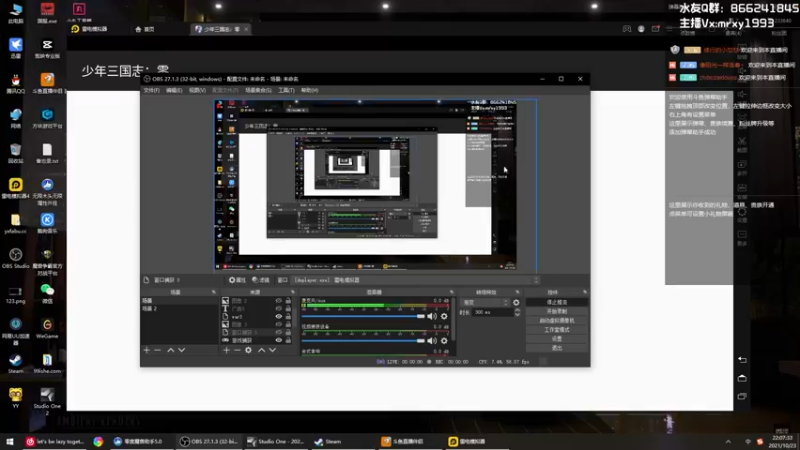
Task: Pop out the Scene Transitions dock panel
Action: (517, 292)
